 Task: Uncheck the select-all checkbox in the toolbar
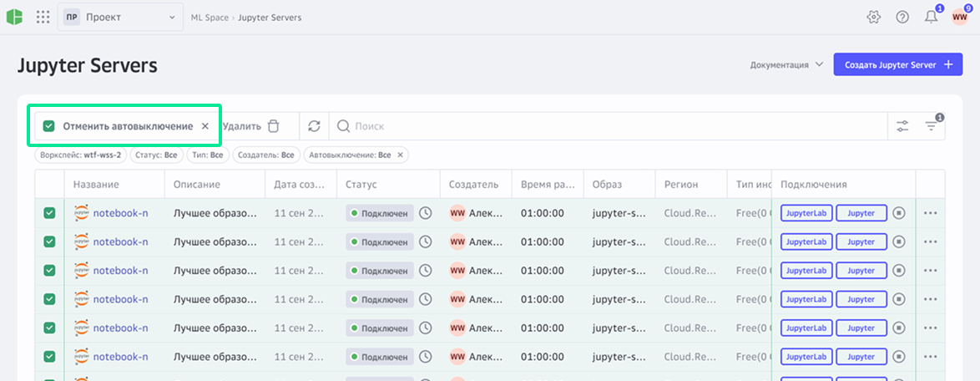pyautogui.click(x=48, y=126)
